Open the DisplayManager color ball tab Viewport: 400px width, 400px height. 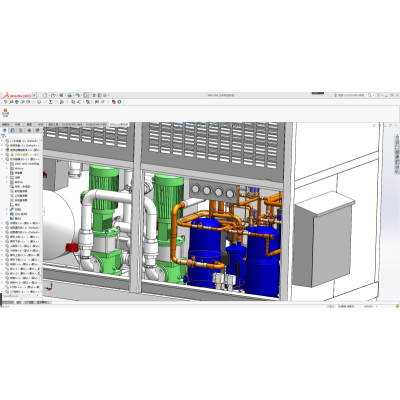coord(37,130)
